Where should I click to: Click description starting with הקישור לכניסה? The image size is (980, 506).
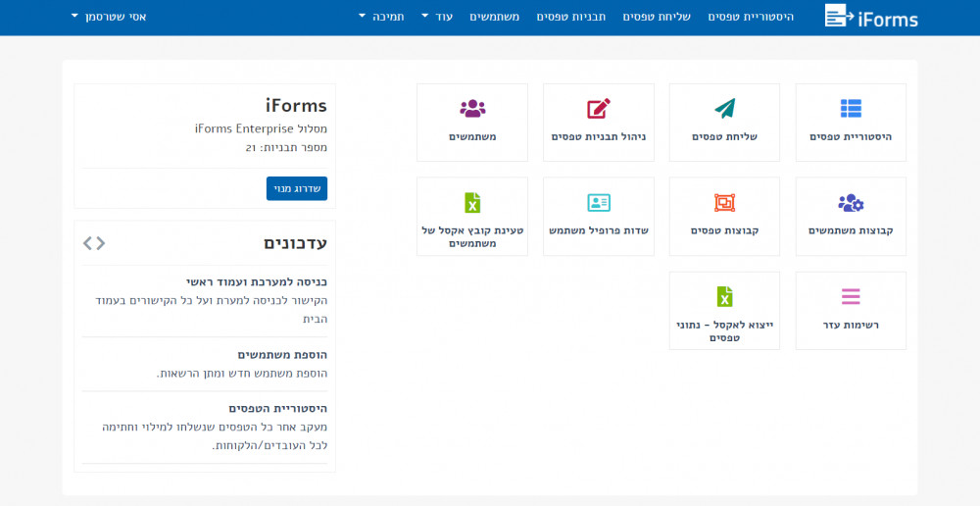(212, 310)
